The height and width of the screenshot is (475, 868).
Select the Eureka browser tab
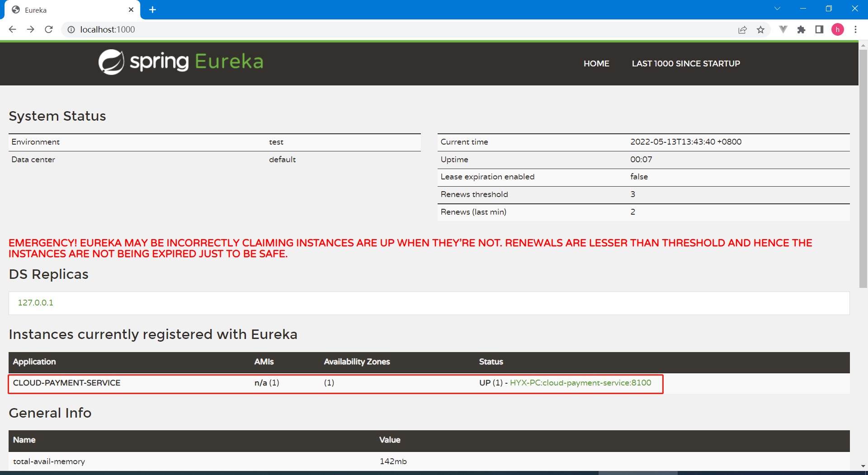(72, 10)
